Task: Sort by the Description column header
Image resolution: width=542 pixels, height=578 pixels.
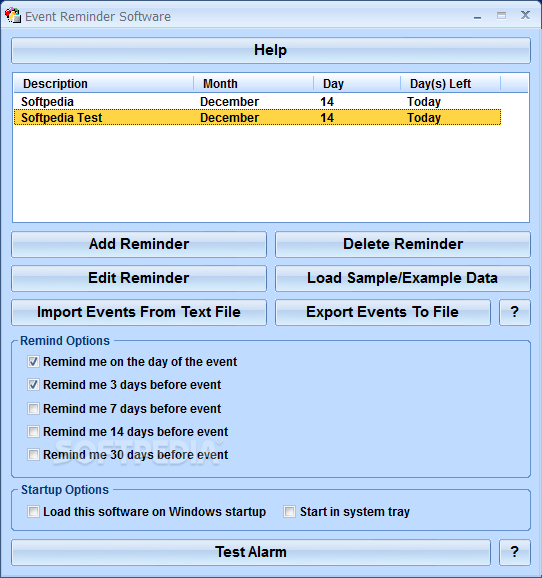Action: click(104, 84)
